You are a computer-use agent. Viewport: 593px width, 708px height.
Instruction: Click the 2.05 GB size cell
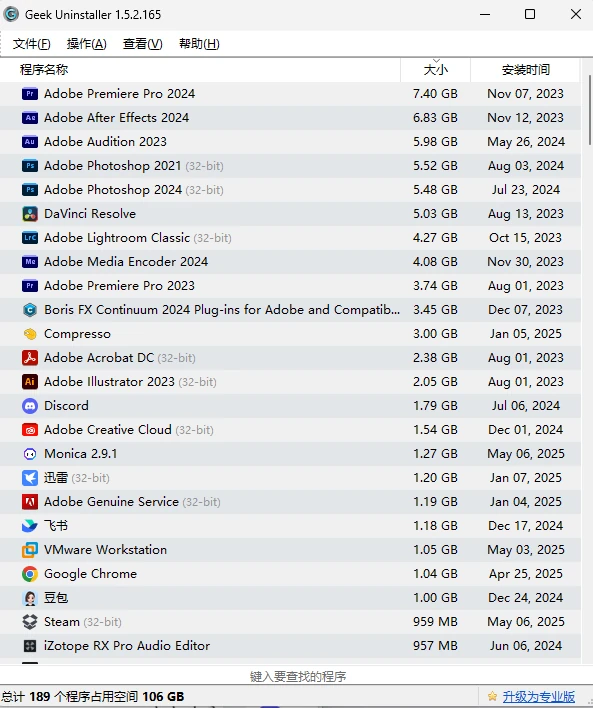coord(435,382)
